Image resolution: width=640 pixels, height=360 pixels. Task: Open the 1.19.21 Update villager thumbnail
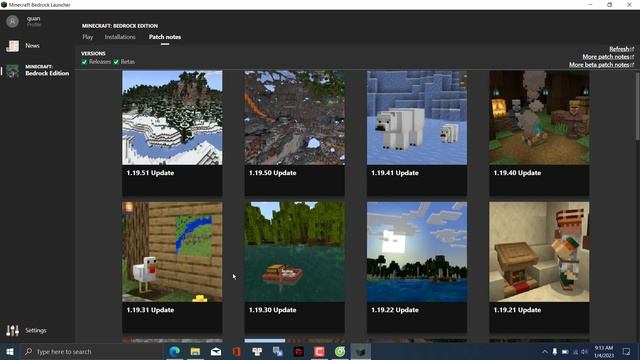539,252
